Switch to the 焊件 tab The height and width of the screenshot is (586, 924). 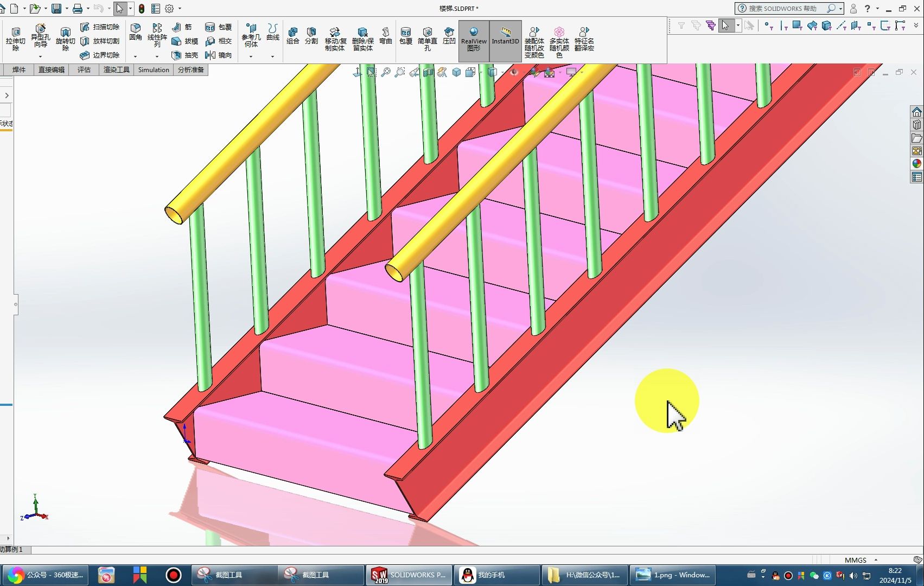(19, 69)
